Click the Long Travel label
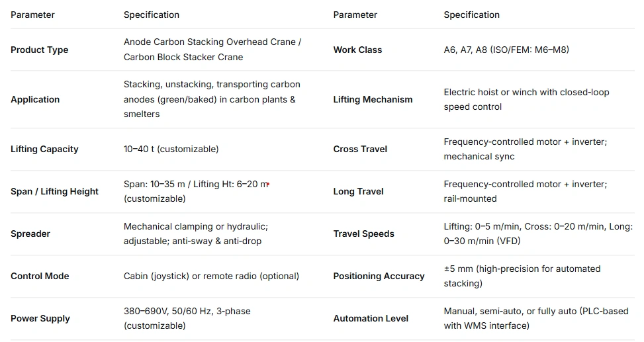The width and height of the screenshot is (644, 342). coord(358,191)
